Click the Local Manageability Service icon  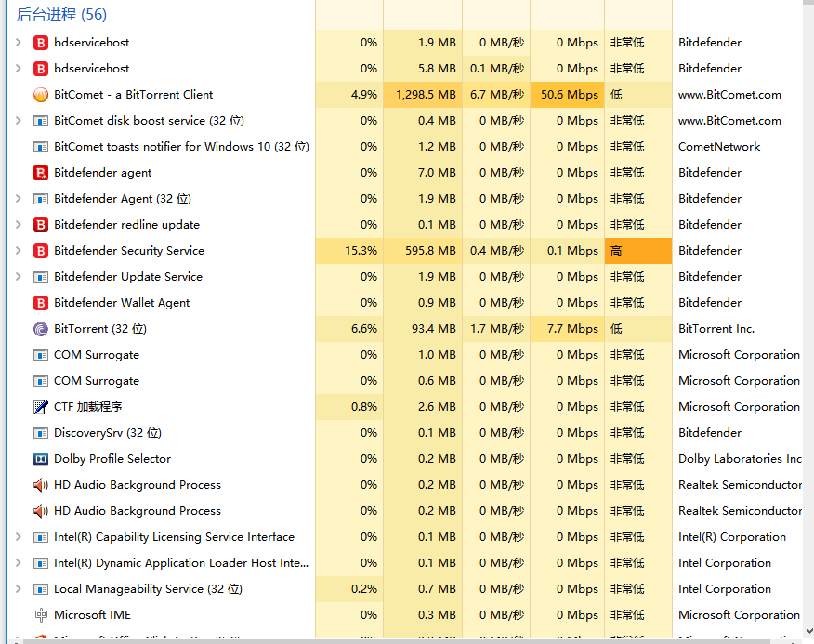41,589
